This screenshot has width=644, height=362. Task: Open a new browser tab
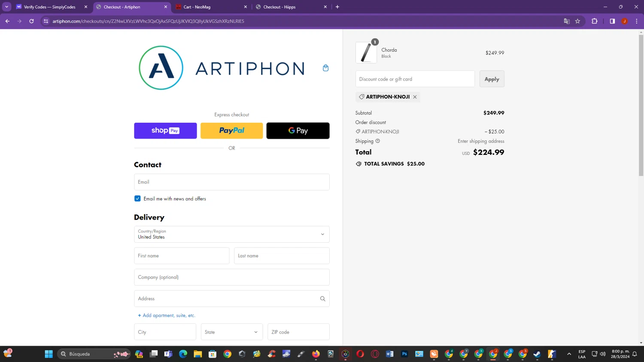pos(337,7)
